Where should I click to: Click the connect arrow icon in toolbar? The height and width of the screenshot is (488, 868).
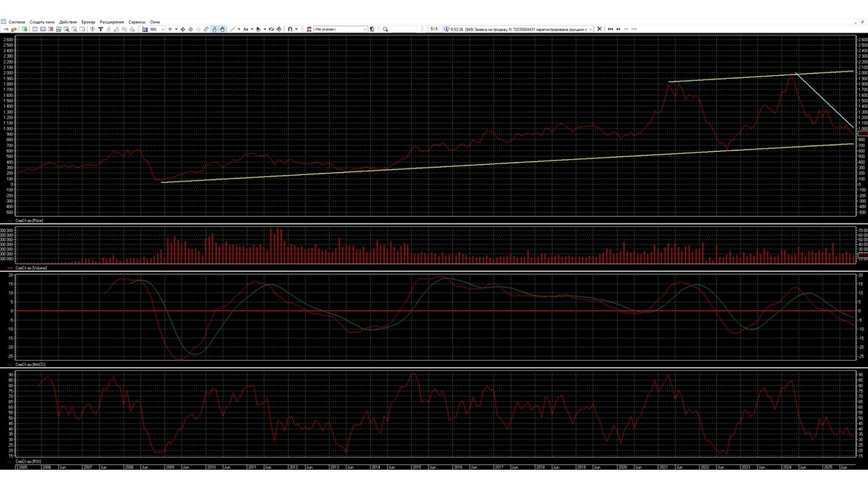[x=6, y=29]
